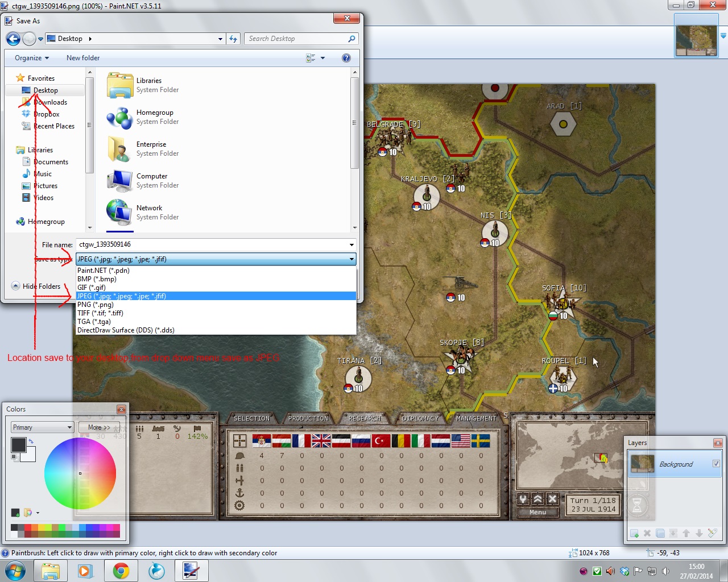The image size is (728, 582).
Task: Choose BMP (*.bmp) file type
Action: 216,279
